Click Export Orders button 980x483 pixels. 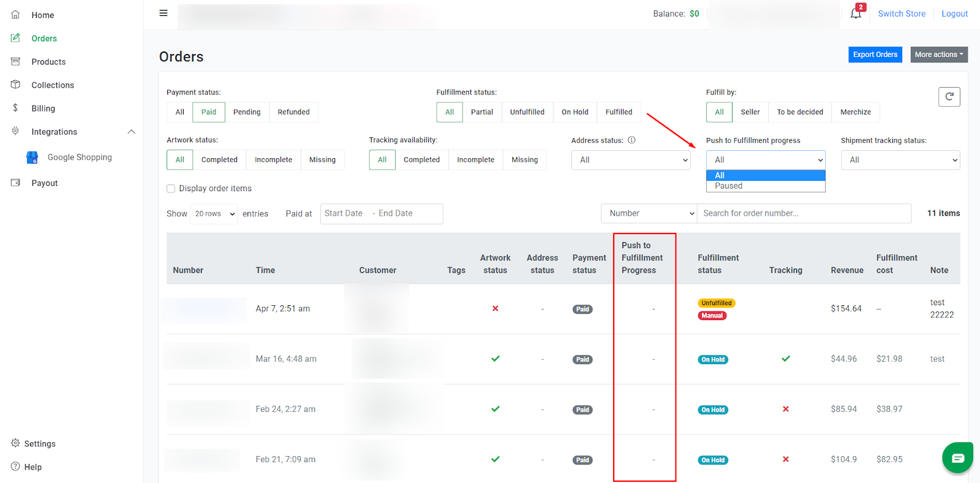875,55
